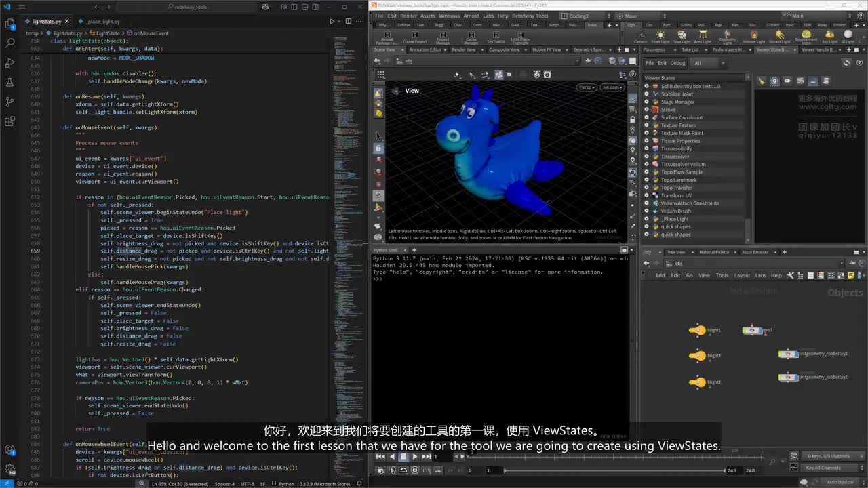The height and width of the screenshot is (488, 868).
Task: Expand the Vellum Brush viewer state
Action: tap(646, 211)
